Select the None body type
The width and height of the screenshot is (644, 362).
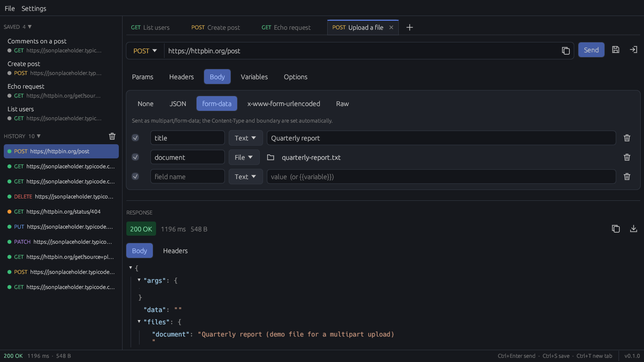pyautogui.click(x=146, y=104)
